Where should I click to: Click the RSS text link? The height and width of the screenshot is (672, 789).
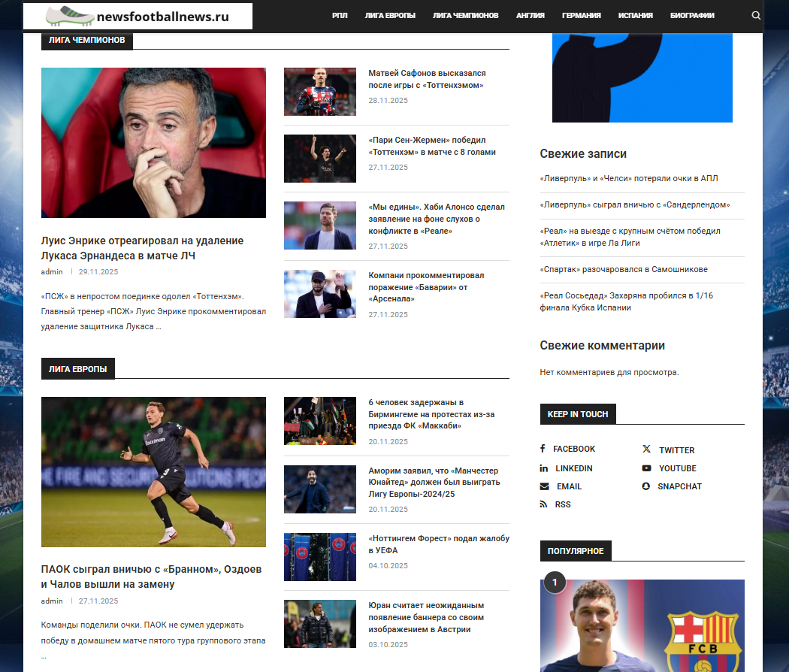[563, 505]
